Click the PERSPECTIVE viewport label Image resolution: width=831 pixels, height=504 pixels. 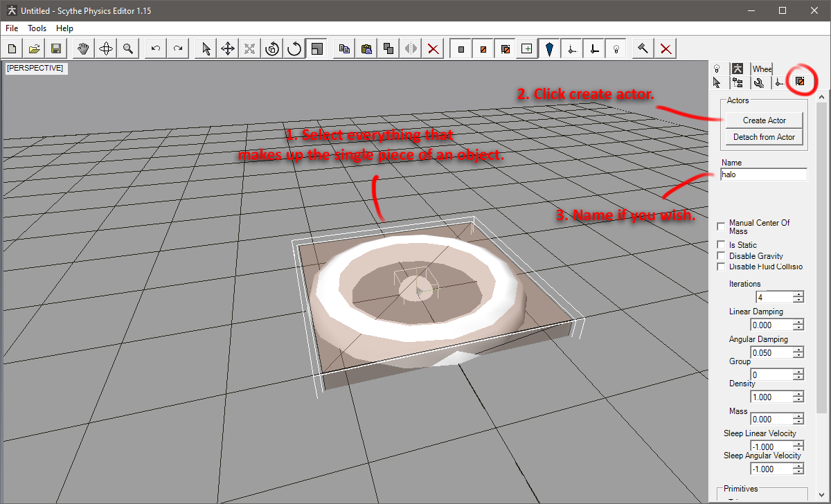coord(35,68)
